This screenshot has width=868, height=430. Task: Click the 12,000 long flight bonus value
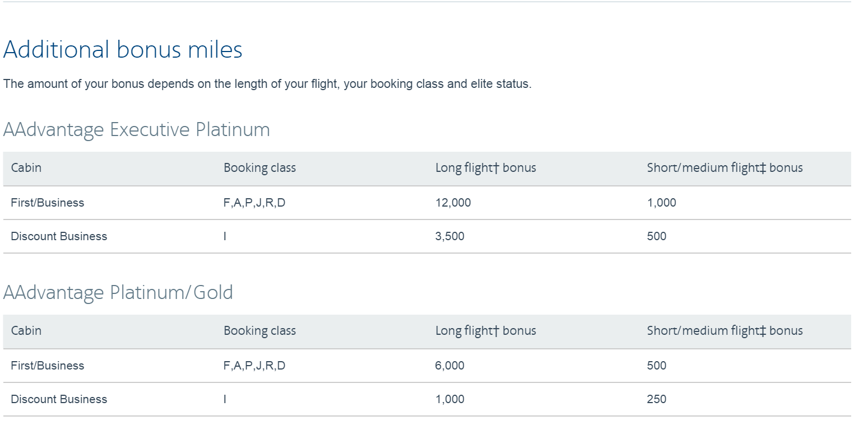coord(453,203)
